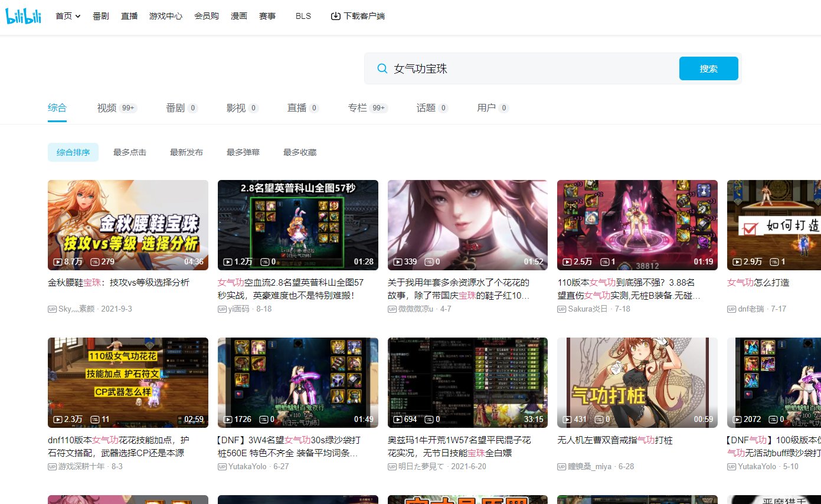Open the 金秋腰鞋宝珠 video thumbnail
The width and height of the screenshot is (821, 504).
click(x=128, y=225)
